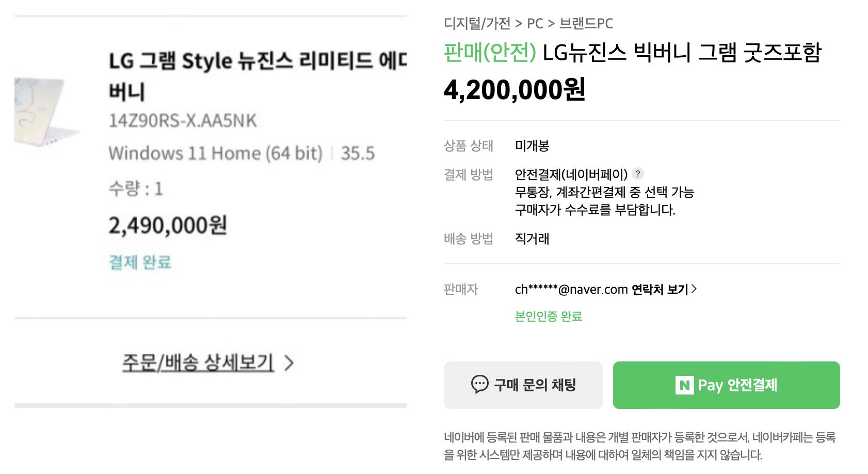Image resolution: width=868 pixels, height=474 pixels.
Task: Click the 결제 완료 status text
Action: click(140, 262)
